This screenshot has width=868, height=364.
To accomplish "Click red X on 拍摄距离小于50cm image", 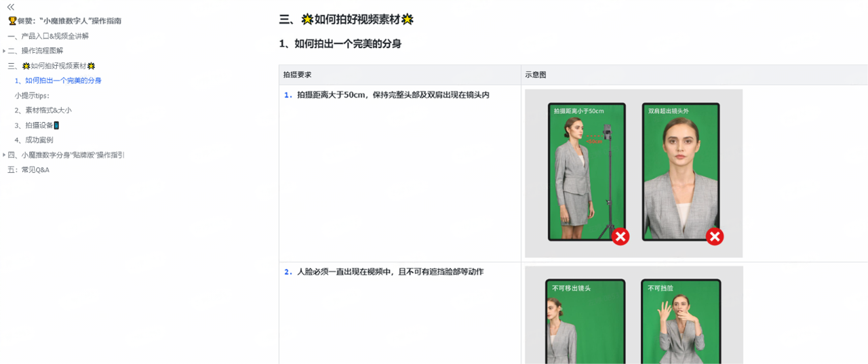I will click(620, 237).
